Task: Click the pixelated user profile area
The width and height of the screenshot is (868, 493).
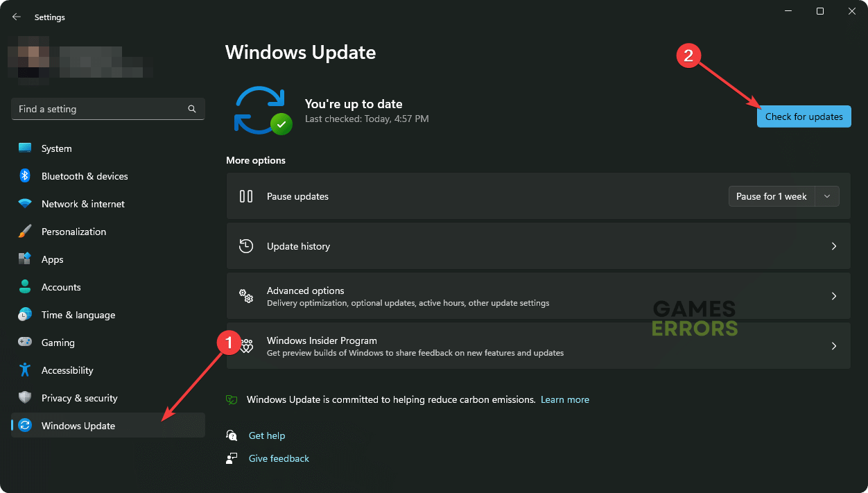Action: 80,62
